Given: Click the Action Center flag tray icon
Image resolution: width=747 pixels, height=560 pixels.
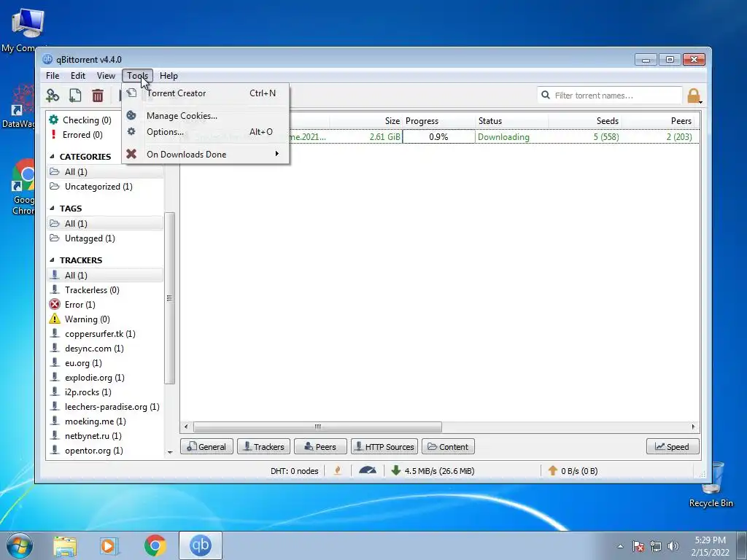Looking at the screenshot, I should tap(638, 546).
